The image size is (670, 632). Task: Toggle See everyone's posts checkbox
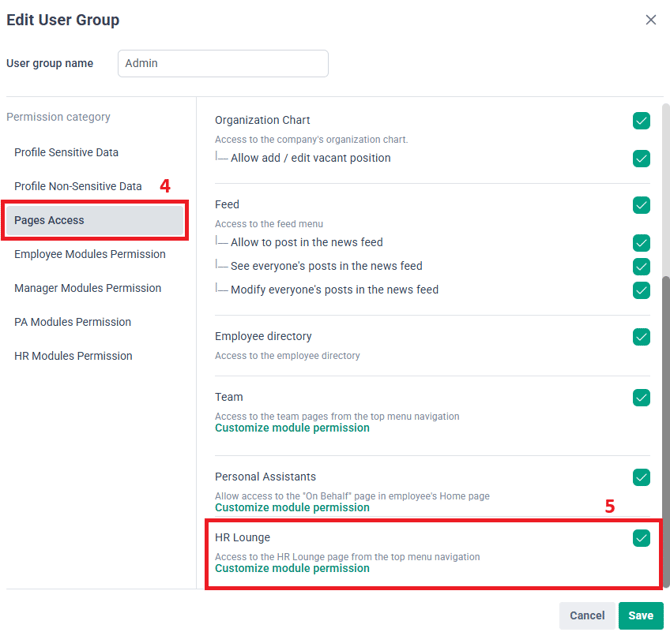pos(641,266)
